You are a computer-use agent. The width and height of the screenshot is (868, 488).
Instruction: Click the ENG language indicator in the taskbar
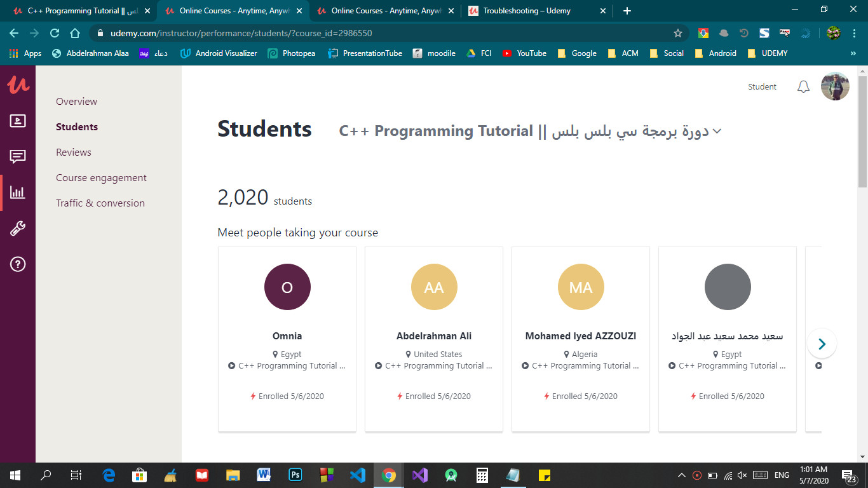pyautogui.click(x=781, y=475)
